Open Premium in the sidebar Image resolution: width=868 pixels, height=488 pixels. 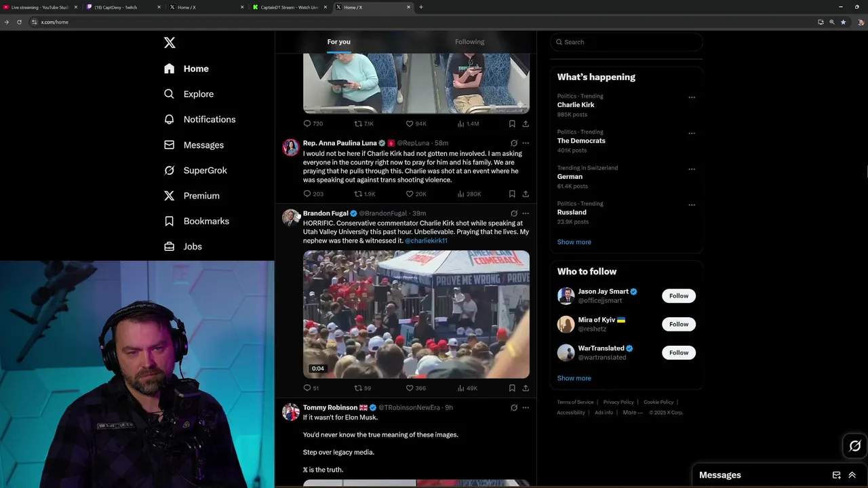[192, 196]
